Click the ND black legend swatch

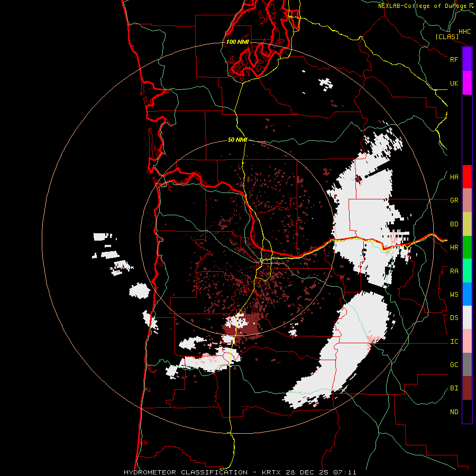[x=467, y=411]
